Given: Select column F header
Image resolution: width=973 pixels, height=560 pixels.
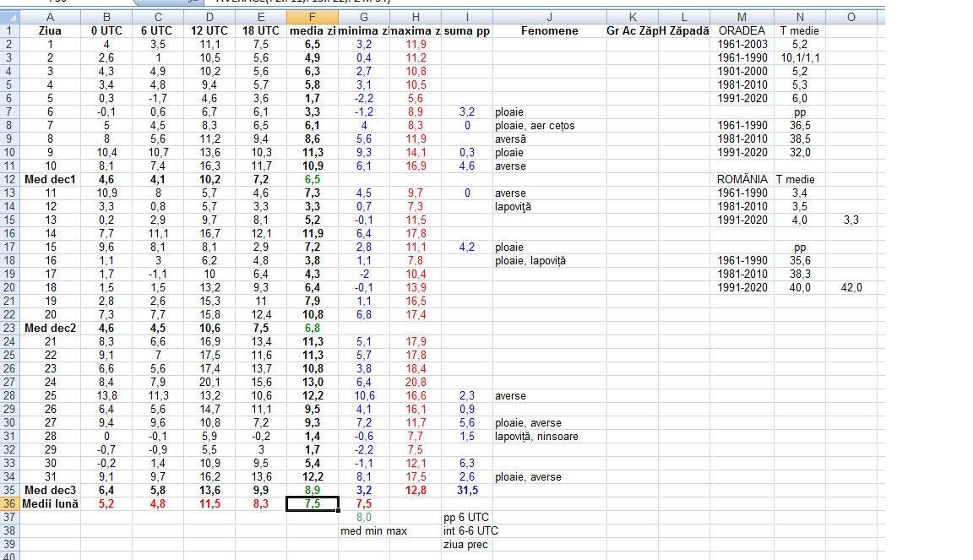Looking at the screenshot, I should (313, 18).
